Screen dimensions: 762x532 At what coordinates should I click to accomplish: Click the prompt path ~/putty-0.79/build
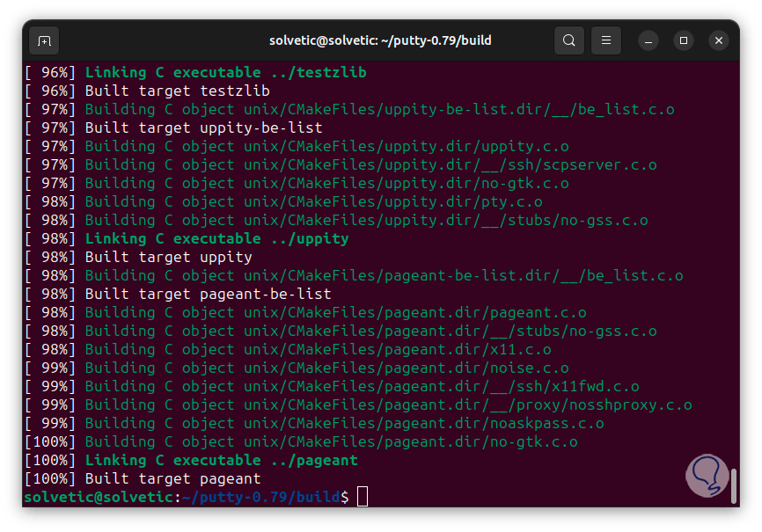[261, 497]
